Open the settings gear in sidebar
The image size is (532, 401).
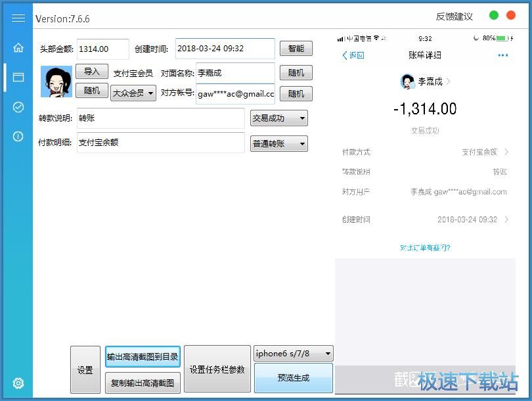tap(18, 383)
